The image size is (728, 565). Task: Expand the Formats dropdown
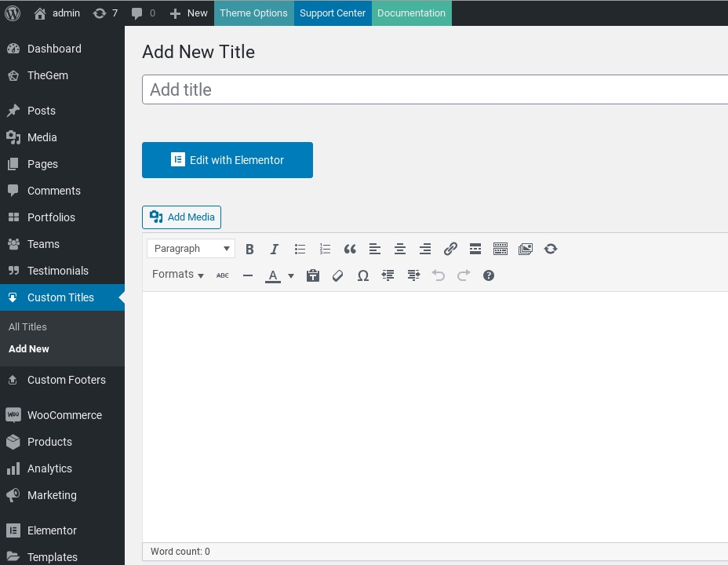click(178, 275)
